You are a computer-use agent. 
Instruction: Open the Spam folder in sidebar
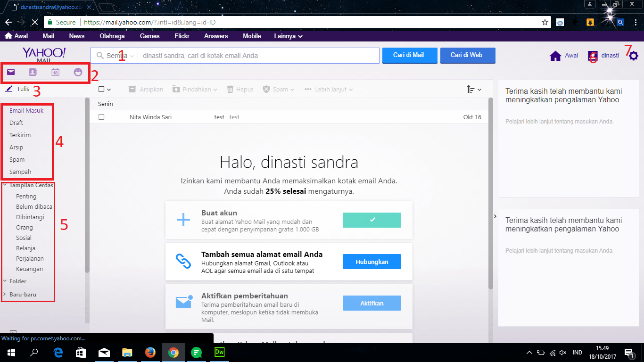[x=17, y=159]
